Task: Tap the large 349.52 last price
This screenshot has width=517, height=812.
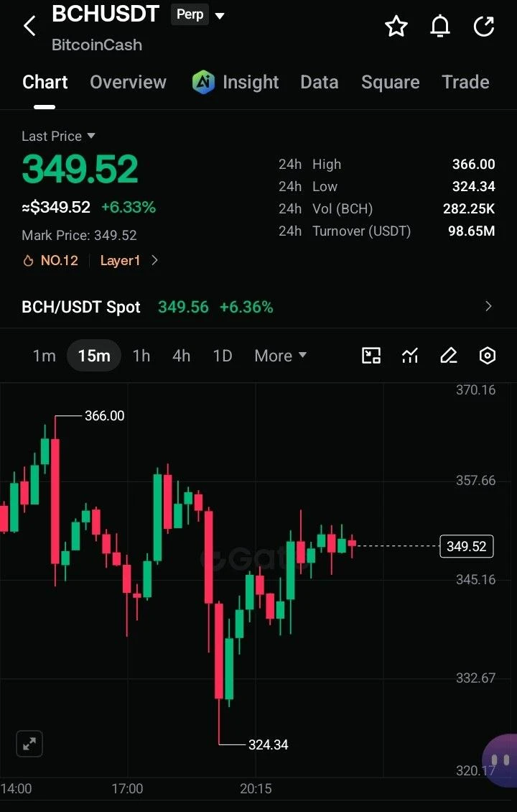Action: [x=80, y=169]
